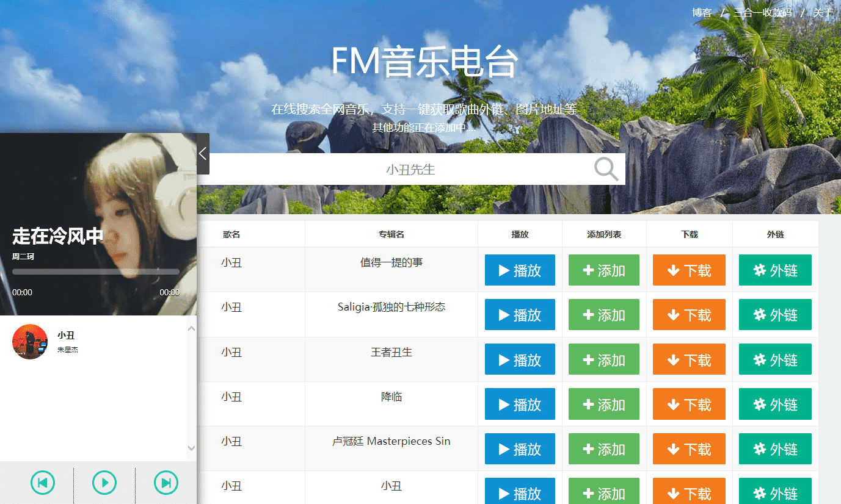Get the external link for the Saligia album song
This screenshot has height=504, width=841.
(x=775, y=315)
